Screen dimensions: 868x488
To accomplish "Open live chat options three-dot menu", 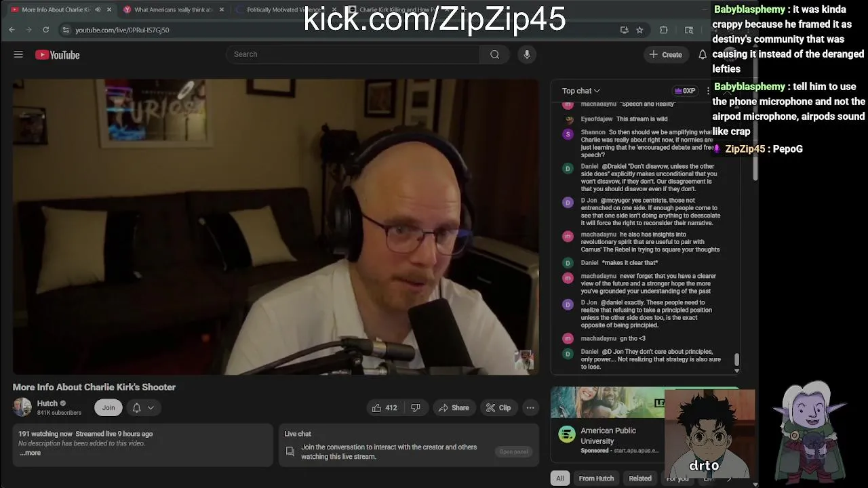I will 708,90.
